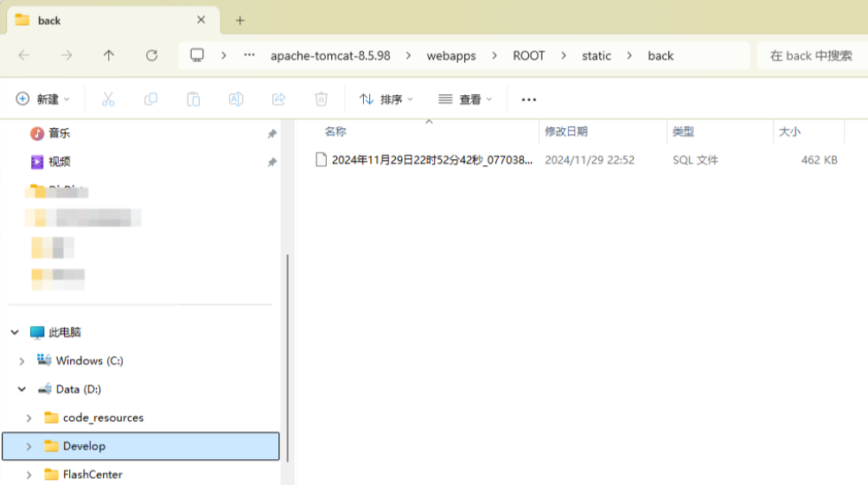Click the 462 KB size cell
This screenshot has width=868, height=485.
click(x=820, y=160)
